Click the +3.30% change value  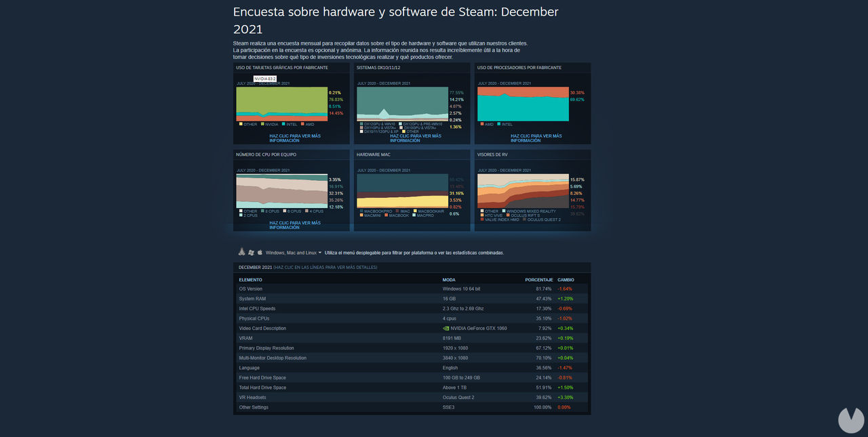coord(566,398)
